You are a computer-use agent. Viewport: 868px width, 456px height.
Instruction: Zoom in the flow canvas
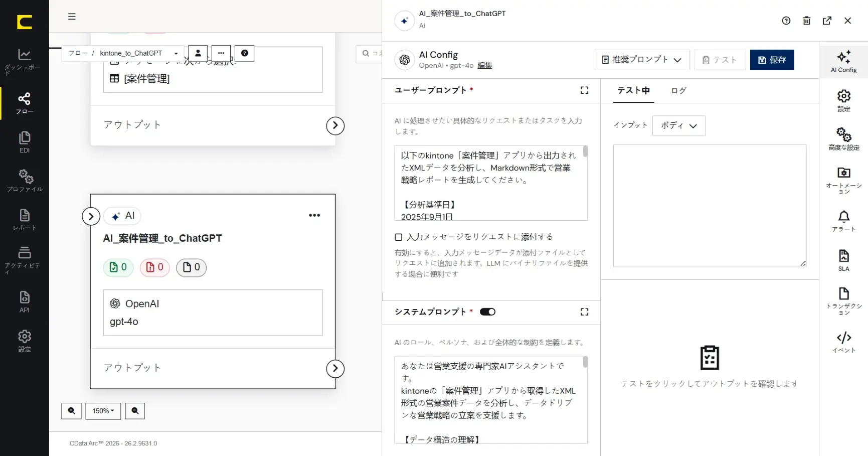click(x=71, y=411)
